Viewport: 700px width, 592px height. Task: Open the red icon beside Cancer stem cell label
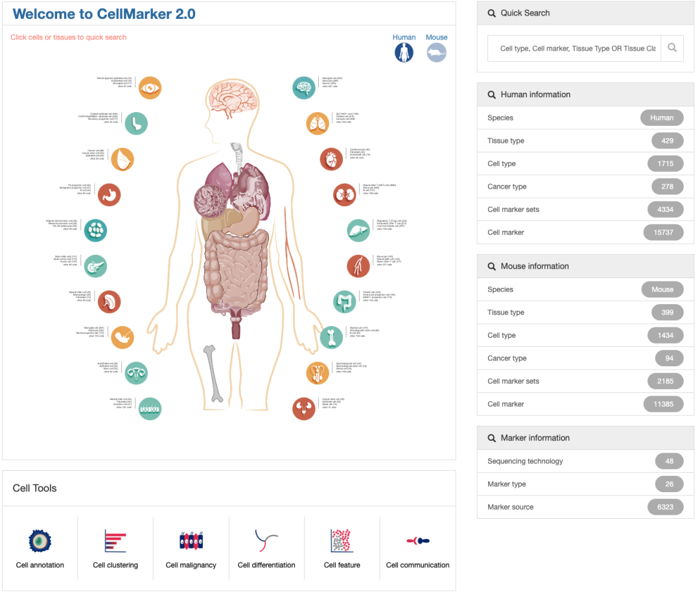304,409
